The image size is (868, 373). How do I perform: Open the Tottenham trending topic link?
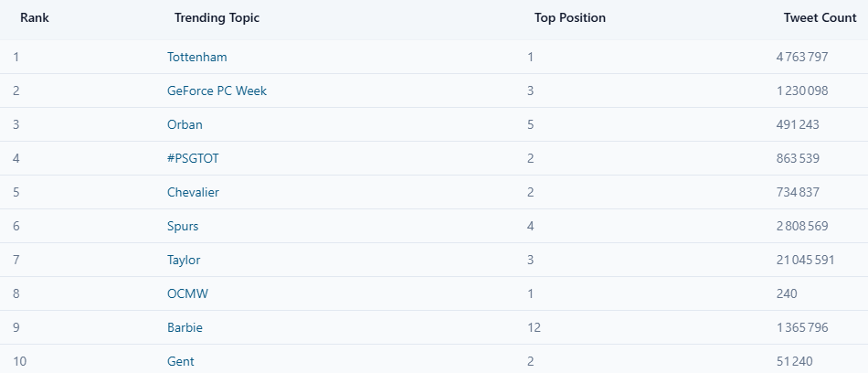(196, 57)
